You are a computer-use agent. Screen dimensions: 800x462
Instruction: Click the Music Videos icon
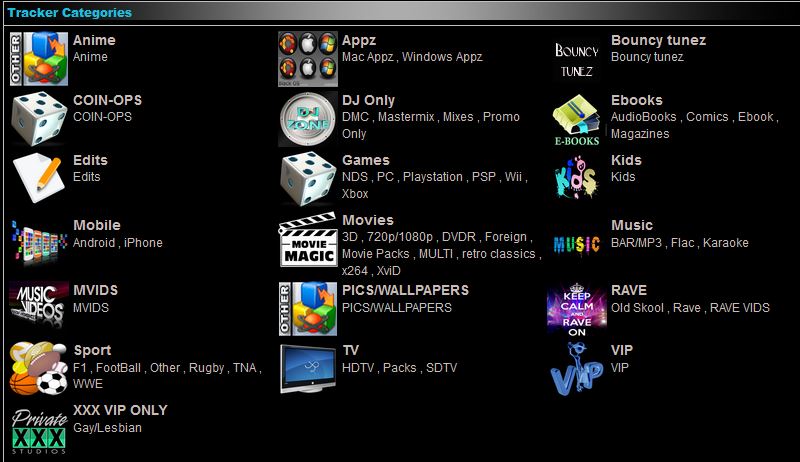click(x=39, y=305)
